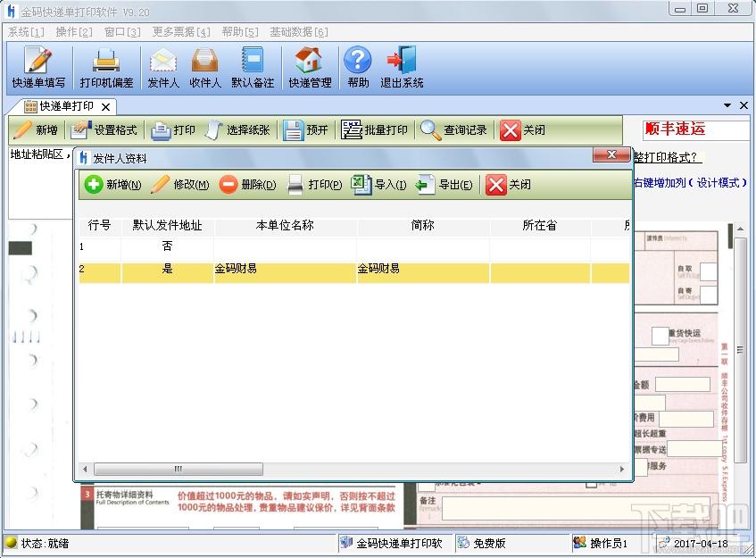The image size is (756, 558).
Task: Click 导出(E) export in 发件人资料 dialog
Action: pyautogui.click(x=444, y=184)
